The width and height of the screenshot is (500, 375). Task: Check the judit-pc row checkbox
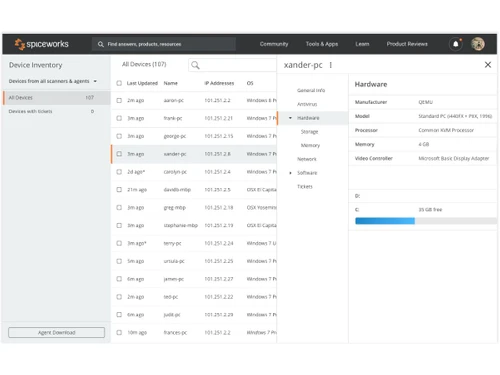[119, 315]
